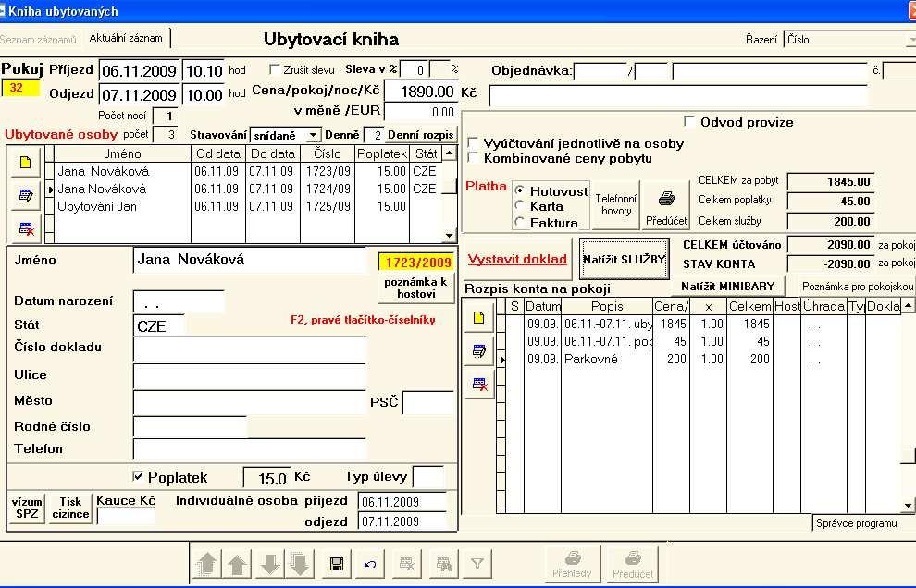Open the Řazení sort dropdown
Image resolution: width=916 pixels, height=588 pixels.
coord(910,40)
